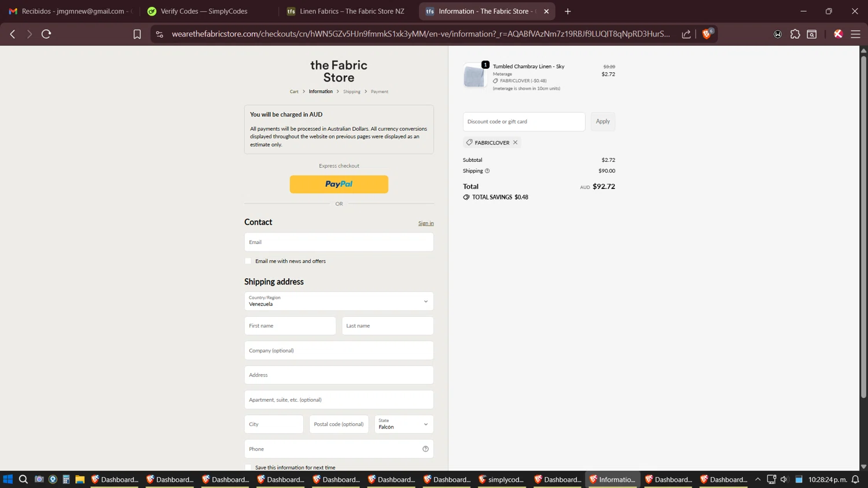The height and width of the screenshot is (488, 868).
Task: Show hidden tray icons chevron
Action: tap(757, 479)
